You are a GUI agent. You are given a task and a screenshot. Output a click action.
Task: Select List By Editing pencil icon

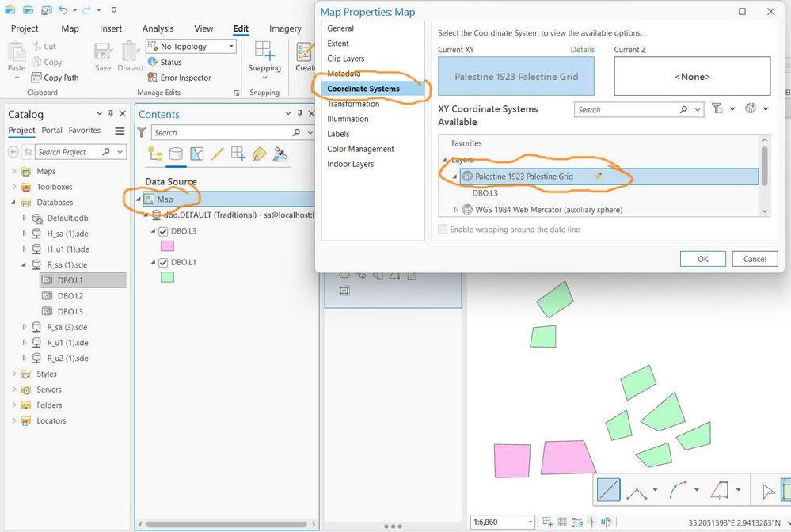tap(218, 154)
